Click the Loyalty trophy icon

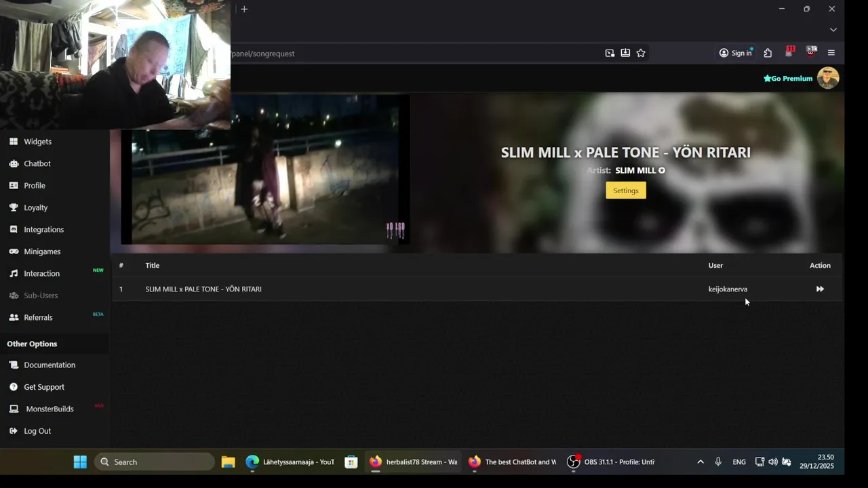click(x=14, y=207)
